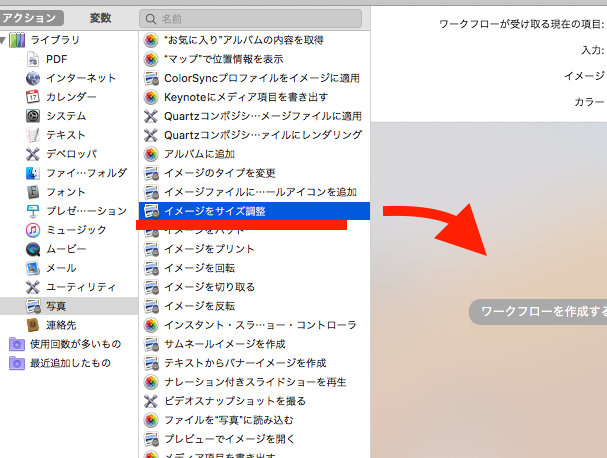Switch to the アクション tab
This screenshot has width=607, height=458.
pyautogui.click(x=31, y=18)
